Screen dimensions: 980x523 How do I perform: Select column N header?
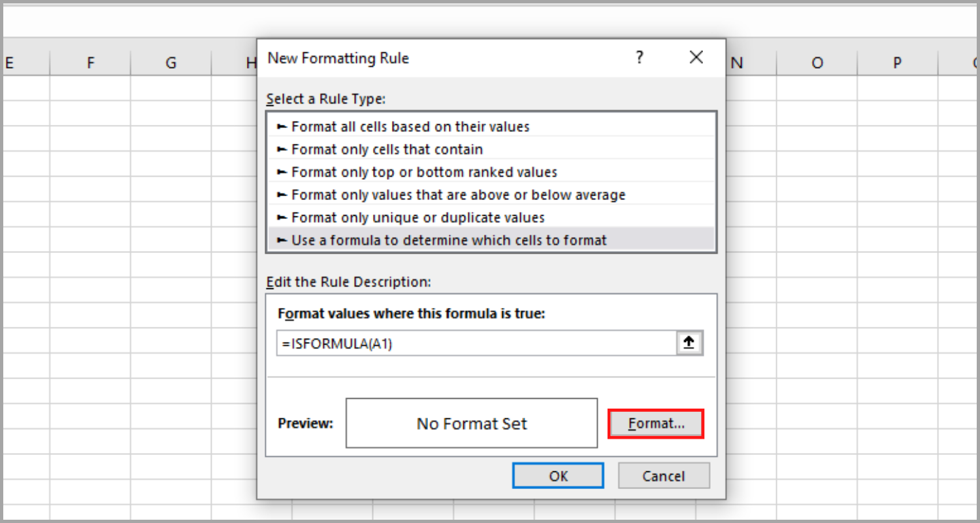[x=737, y=62]
